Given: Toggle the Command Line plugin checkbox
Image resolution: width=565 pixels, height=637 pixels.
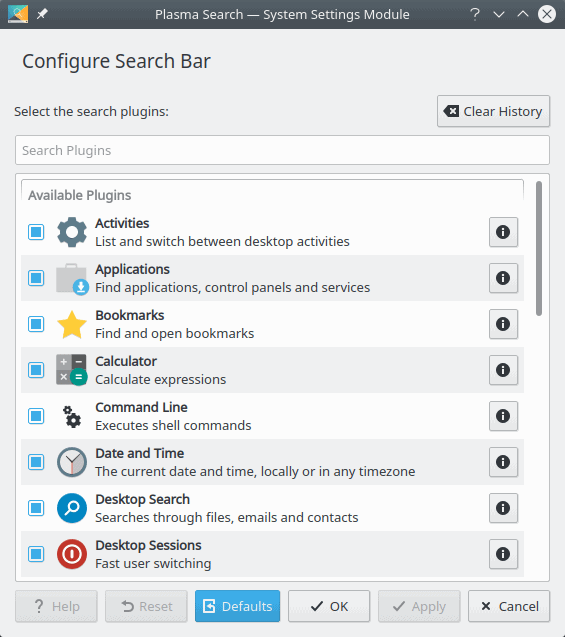Looking at the screenshot, I should [36, 416].
